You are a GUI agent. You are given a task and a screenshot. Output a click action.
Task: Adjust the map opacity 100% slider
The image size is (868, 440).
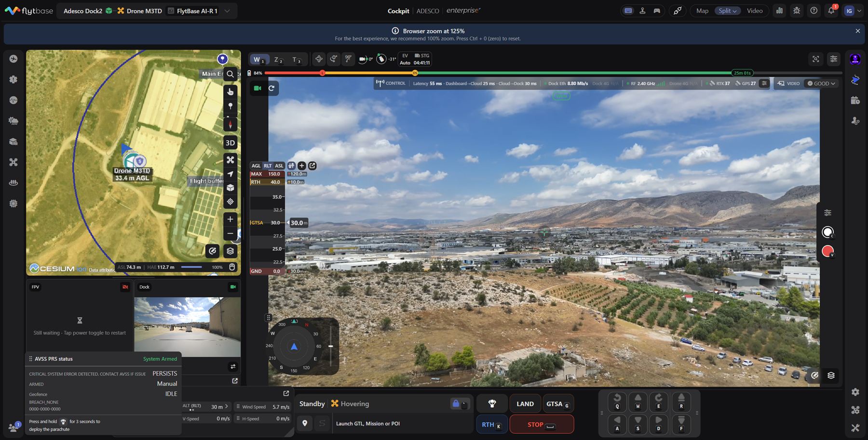(x=191, y=267)
